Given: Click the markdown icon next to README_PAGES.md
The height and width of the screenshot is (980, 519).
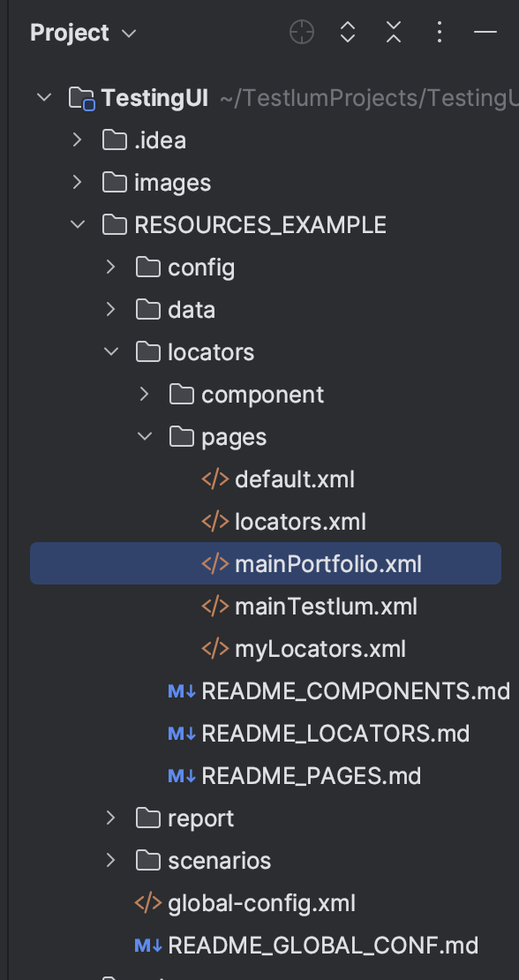Looking at the screenshot, I should [x=182, y=776].
